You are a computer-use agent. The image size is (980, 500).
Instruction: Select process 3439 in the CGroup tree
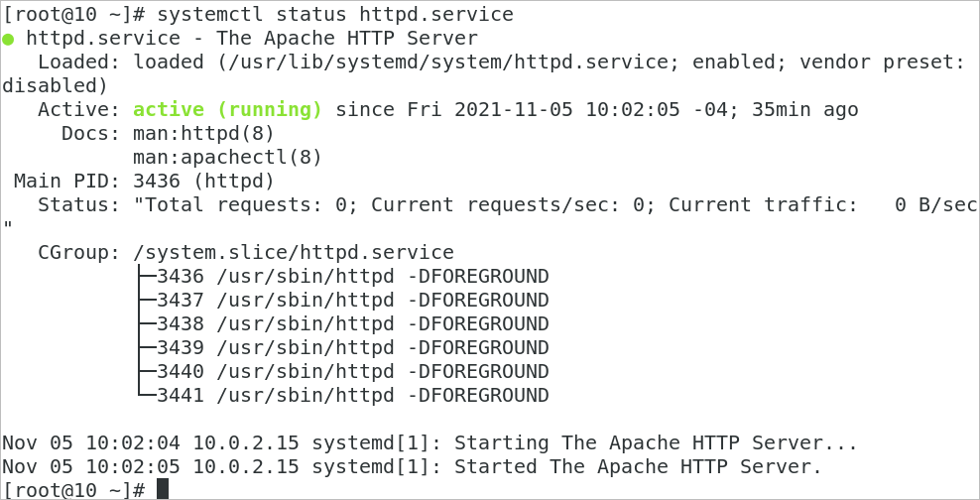(352, 348)
